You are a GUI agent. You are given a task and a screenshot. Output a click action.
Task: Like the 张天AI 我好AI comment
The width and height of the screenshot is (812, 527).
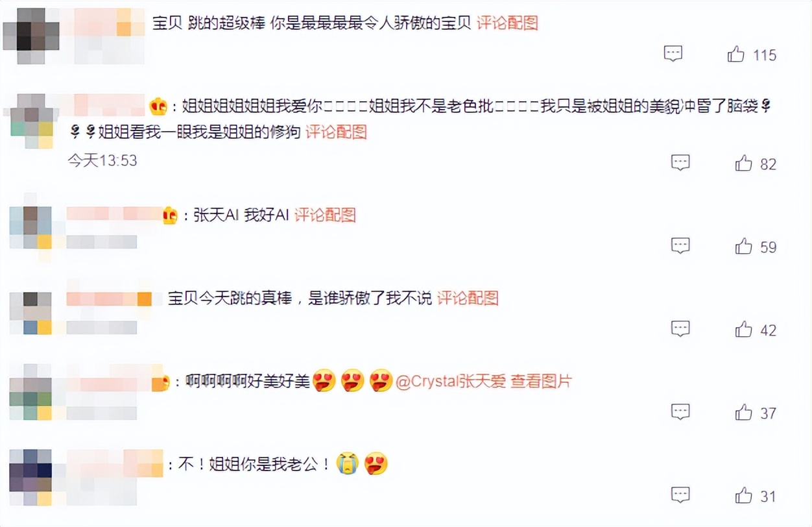coord(743,247)
